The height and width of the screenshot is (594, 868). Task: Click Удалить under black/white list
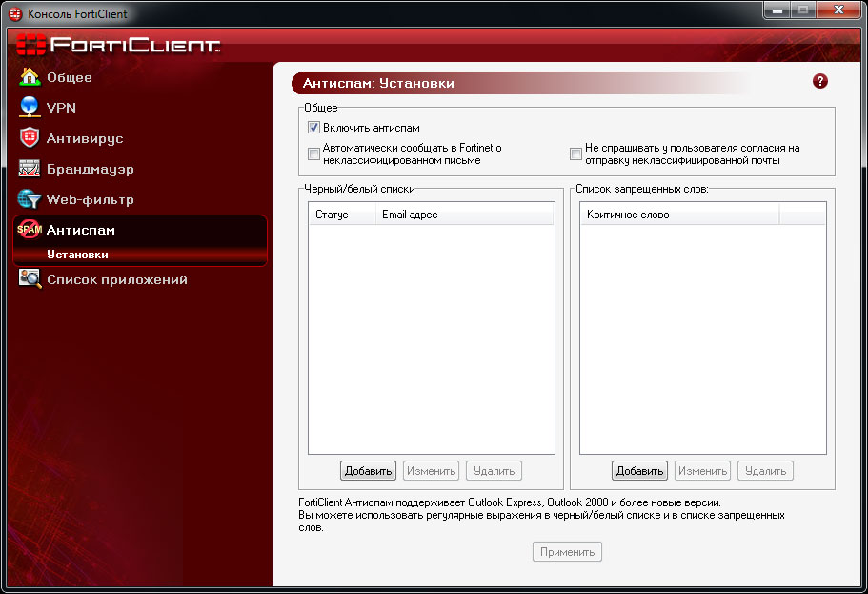(494, 470)
